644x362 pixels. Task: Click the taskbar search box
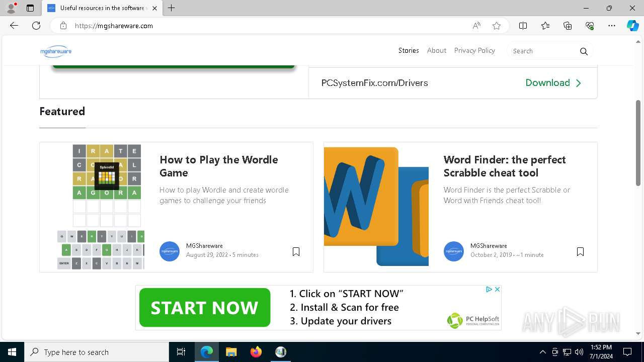[97, 352]
